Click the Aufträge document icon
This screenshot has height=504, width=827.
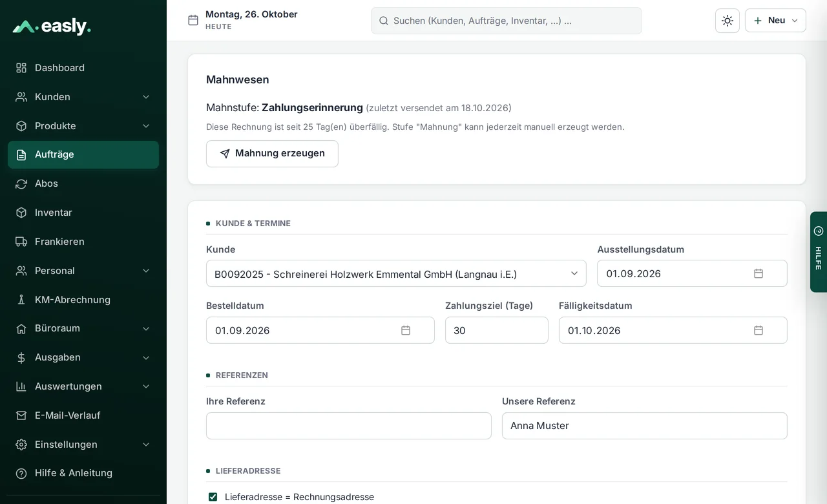21,154
